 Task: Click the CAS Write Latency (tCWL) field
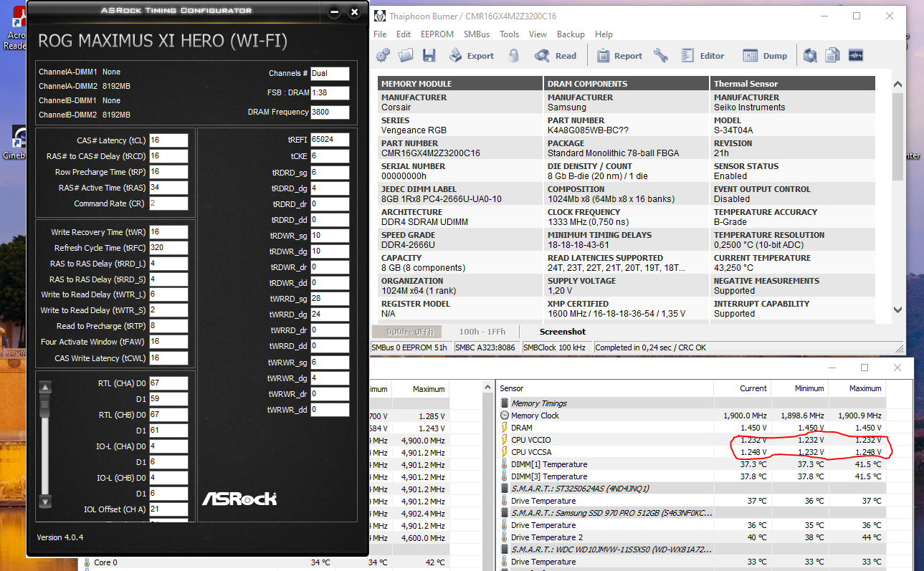click(168, 358)
